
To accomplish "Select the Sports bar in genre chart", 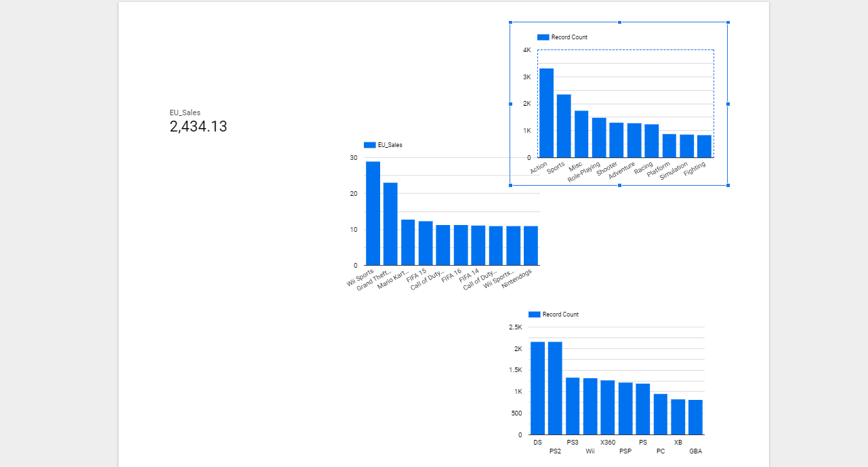I will pyautogui.click(x=564, y=126).
